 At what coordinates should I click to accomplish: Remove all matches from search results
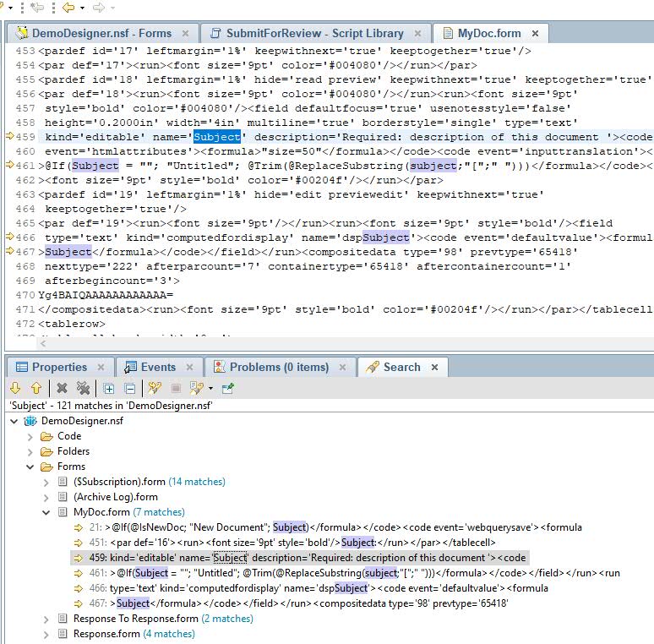[83, 389]
